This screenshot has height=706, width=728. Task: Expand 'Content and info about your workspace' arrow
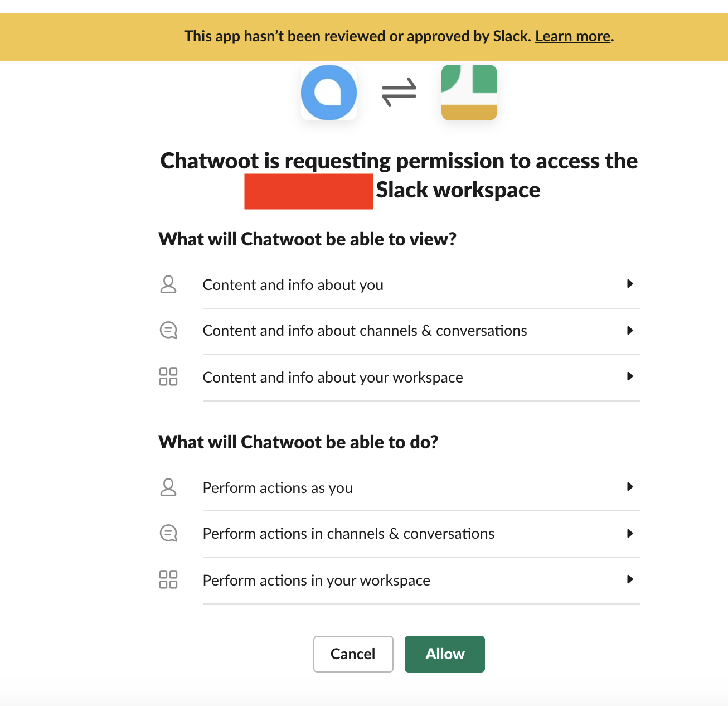click(630, 376)
